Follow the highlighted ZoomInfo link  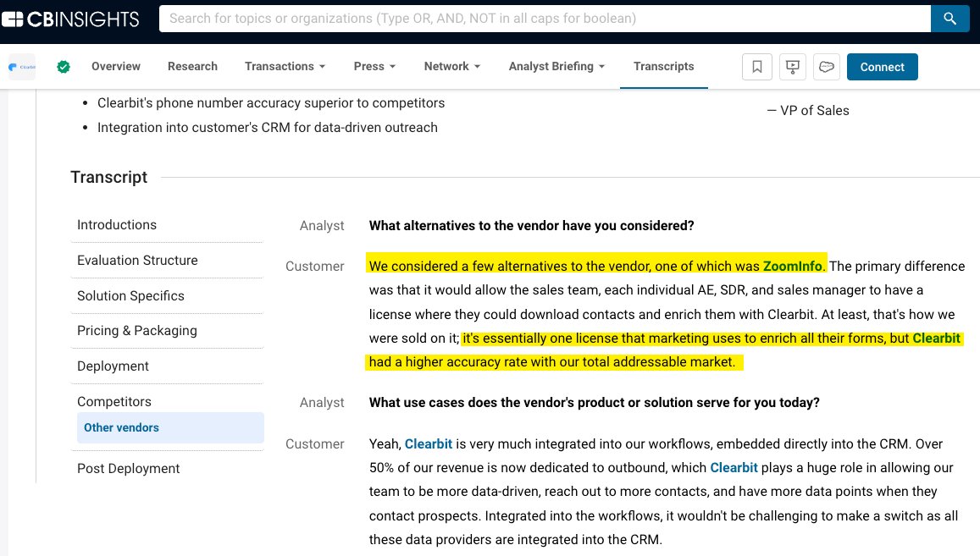pyautogui.click(x=793, y=266)
